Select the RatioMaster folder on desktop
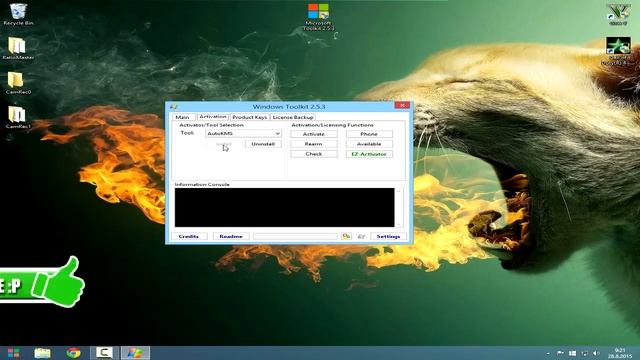The width and height of the screenshot is (640, 360). tap(18, 49)
